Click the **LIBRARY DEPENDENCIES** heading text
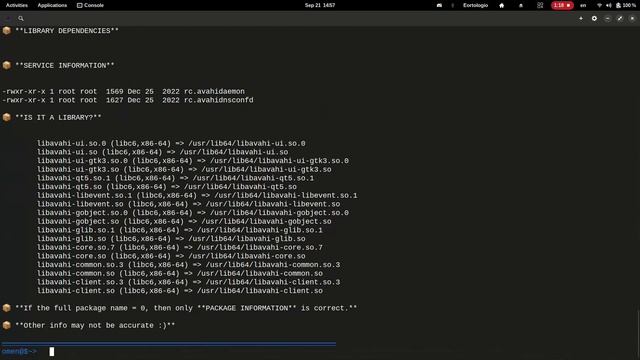 click(67, 31)
